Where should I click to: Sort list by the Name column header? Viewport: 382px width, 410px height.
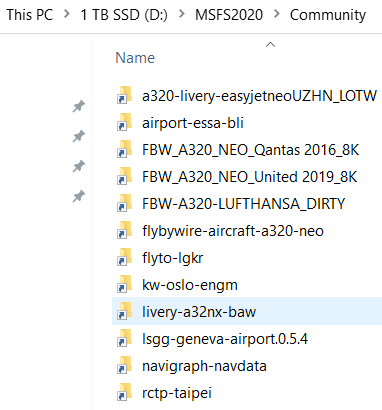[135, 58]
